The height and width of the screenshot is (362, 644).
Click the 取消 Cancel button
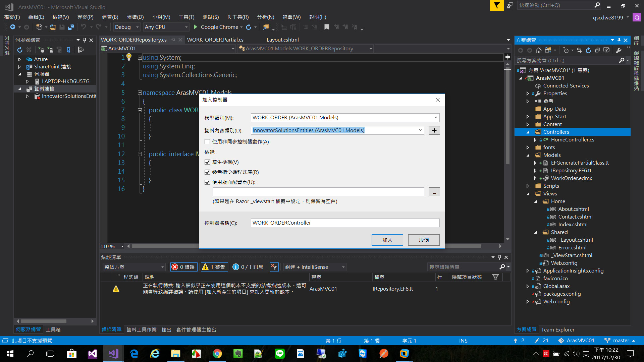424,240
